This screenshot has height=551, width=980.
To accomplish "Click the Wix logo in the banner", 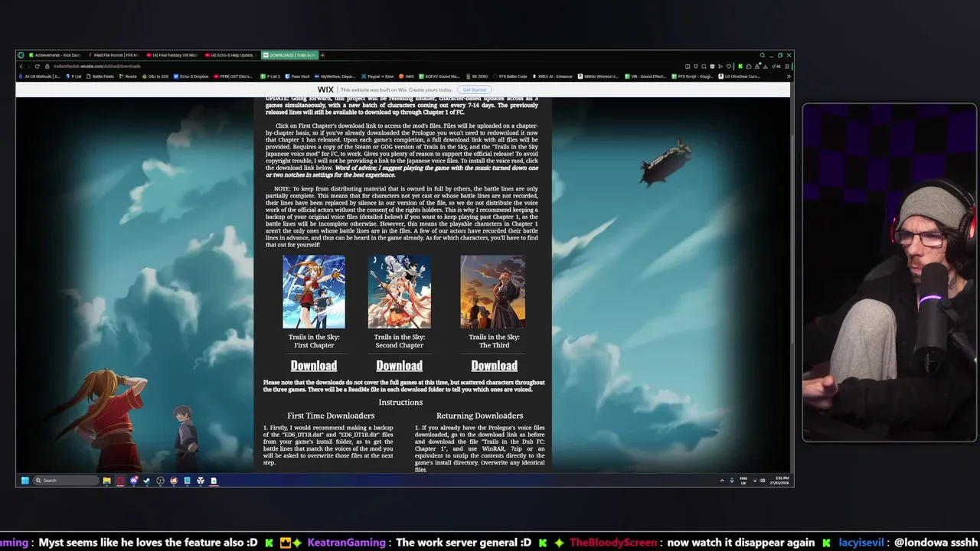I will [325, 90].
